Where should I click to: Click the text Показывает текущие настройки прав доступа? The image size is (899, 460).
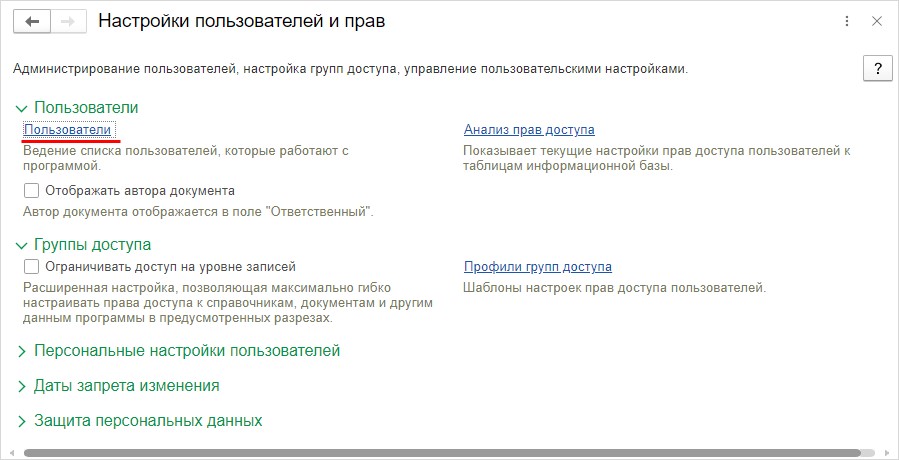coord(656,159)
